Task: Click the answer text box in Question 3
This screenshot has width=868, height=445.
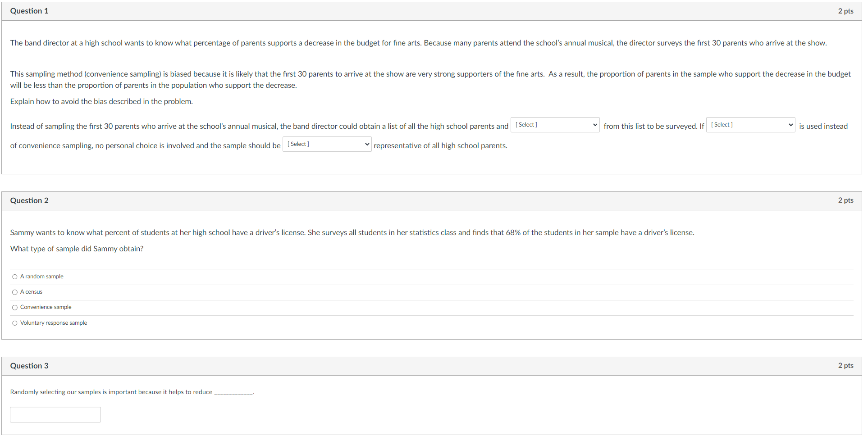Action: [x=55, y=414]
